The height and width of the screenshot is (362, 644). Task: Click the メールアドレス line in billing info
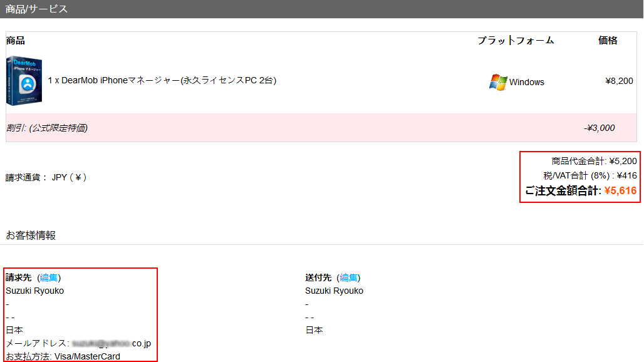[78, 343]
